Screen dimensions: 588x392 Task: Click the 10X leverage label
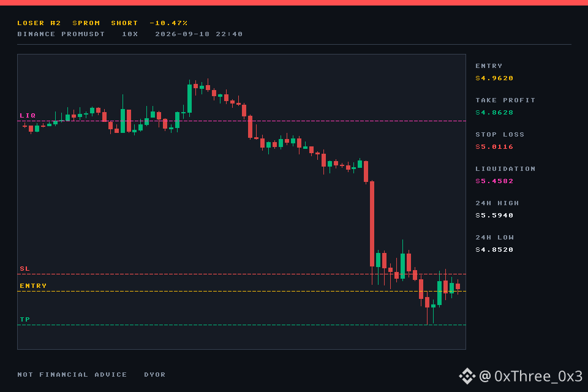pos(130,34)
